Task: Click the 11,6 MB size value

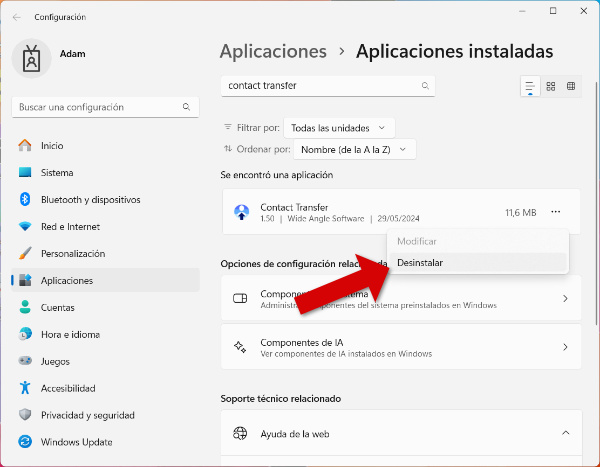Action: (x=521, y=212)
